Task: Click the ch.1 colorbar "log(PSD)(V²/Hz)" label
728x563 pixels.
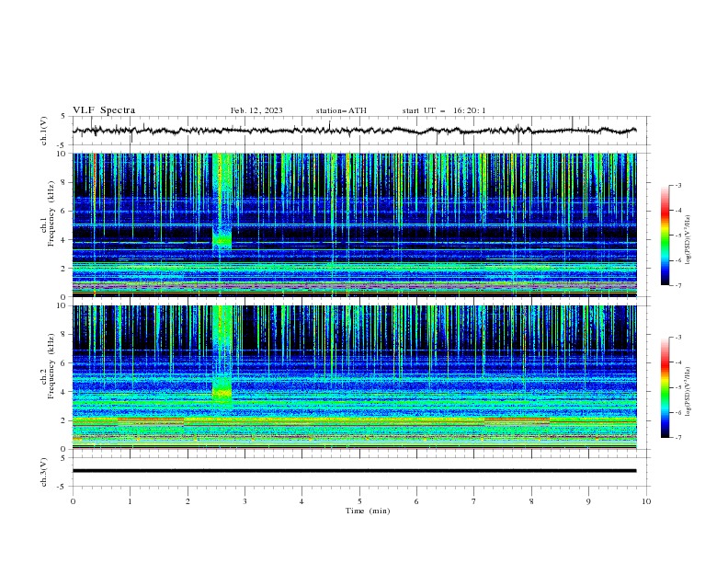Action: pyautogui.click(x=688, y=240)
